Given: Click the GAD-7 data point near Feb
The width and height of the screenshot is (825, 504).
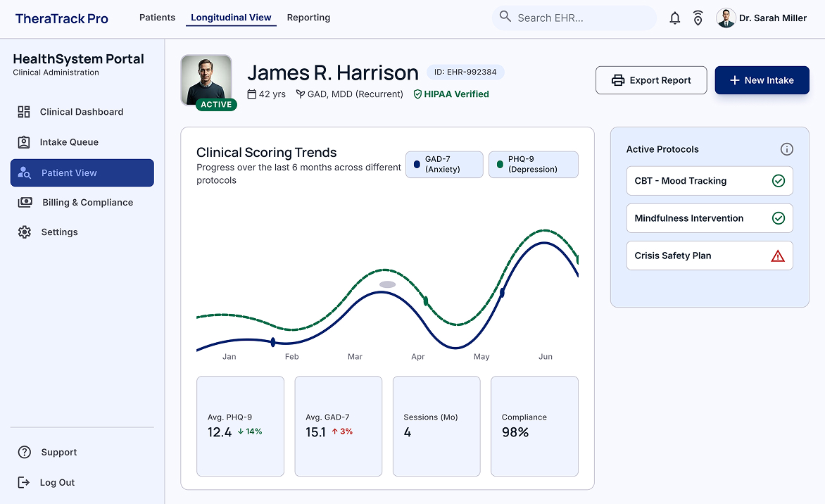Looking at the screenshot, I should click(273, 343).
